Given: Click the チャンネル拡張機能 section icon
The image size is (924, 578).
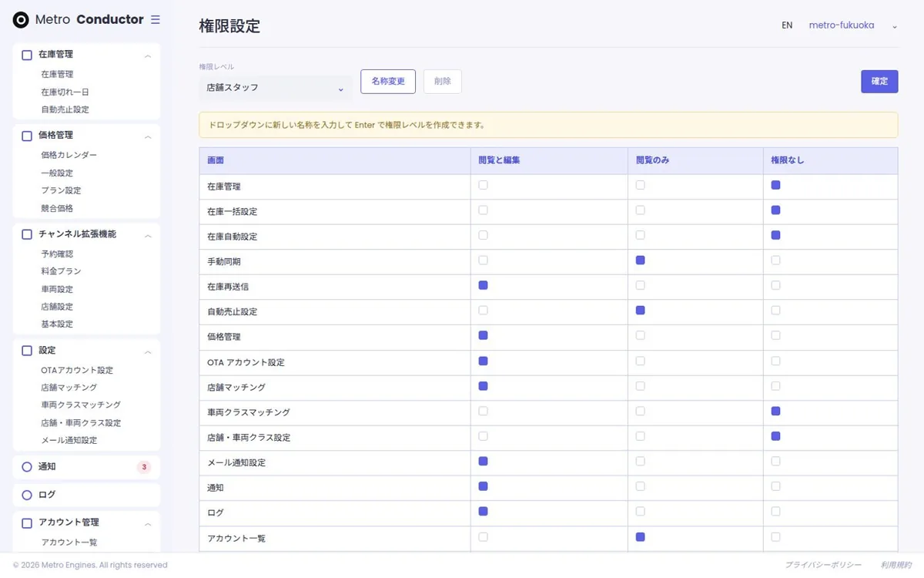Looking at the screenshot, I should click(27, 234).
